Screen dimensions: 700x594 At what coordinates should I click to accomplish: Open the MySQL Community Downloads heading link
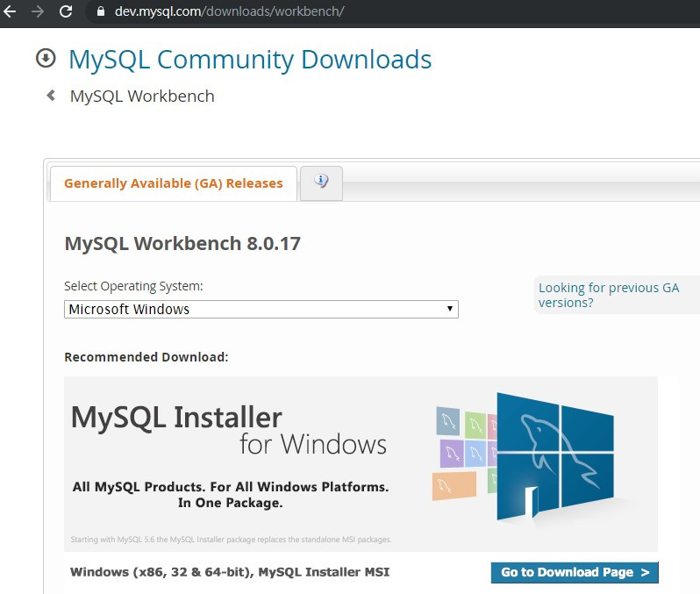pos(250,60)
